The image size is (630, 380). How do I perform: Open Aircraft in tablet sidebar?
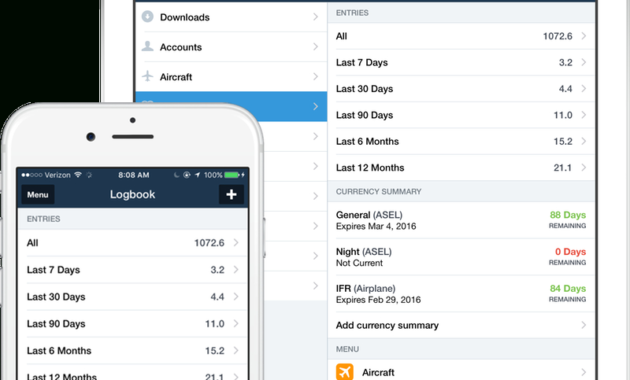tap(231, 76)
